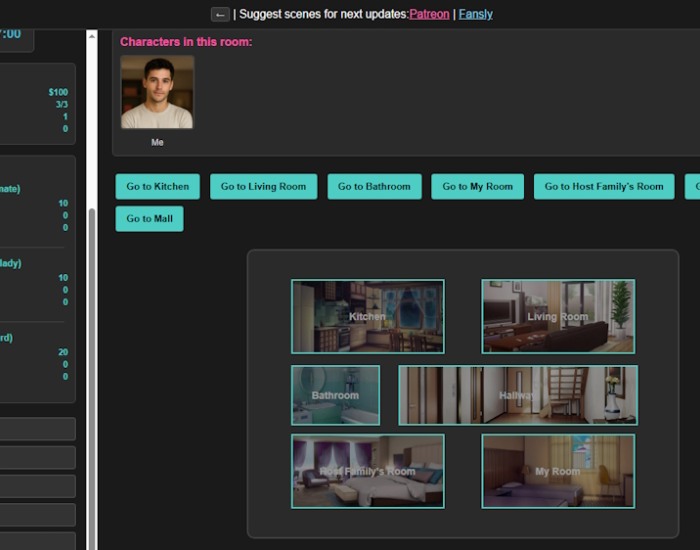The width and height of the screenshot is (700, 550).
Task: Click the 7:00 time display
Action: (10, 33)
